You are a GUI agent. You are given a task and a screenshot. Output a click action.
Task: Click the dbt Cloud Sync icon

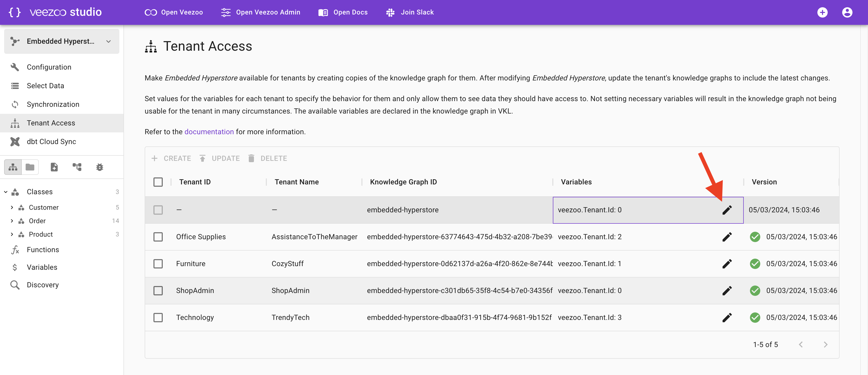(x=15, y=142)
